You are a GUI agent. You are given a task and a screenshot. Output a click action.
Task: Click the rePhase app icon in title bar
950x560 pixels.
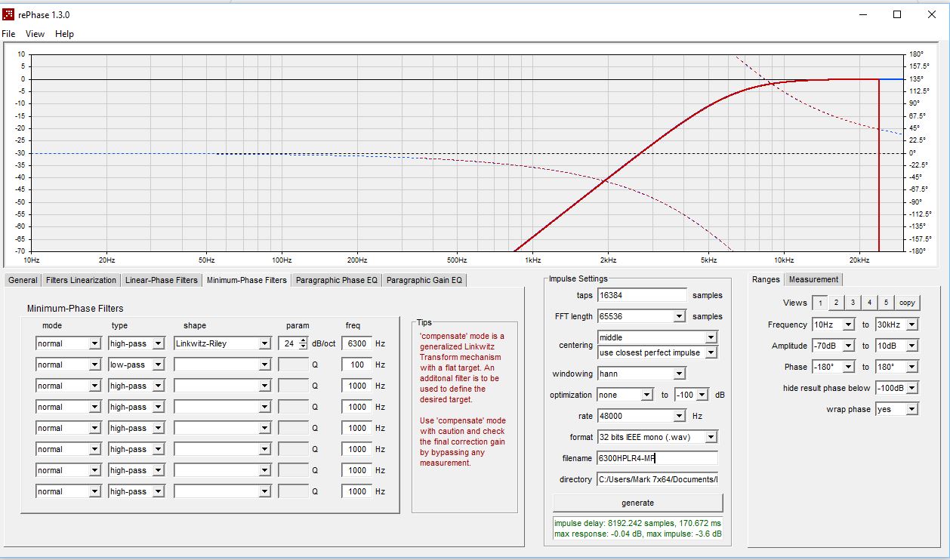[8, 14]
